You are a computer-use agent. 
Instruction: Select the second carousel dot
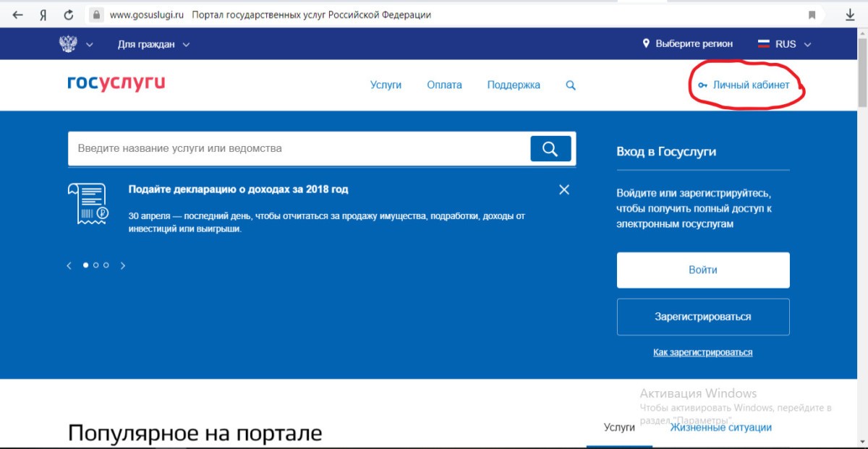pos(96,265)
